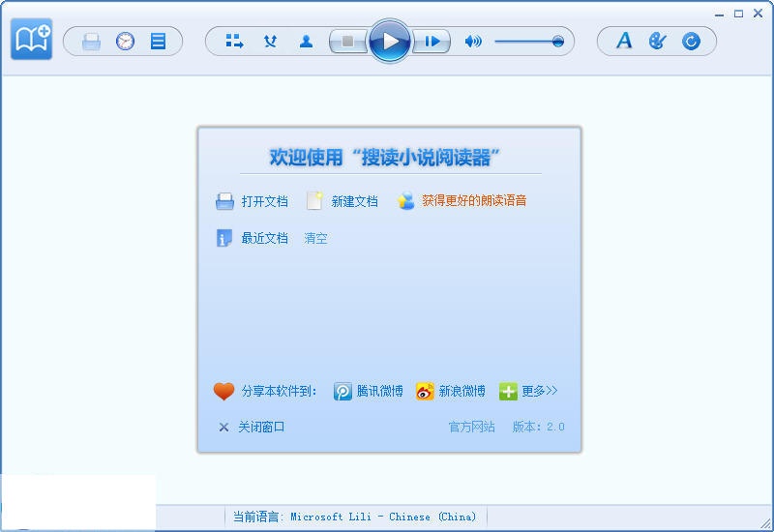
Task: Open the 官方网站 link
Action: 471,427
